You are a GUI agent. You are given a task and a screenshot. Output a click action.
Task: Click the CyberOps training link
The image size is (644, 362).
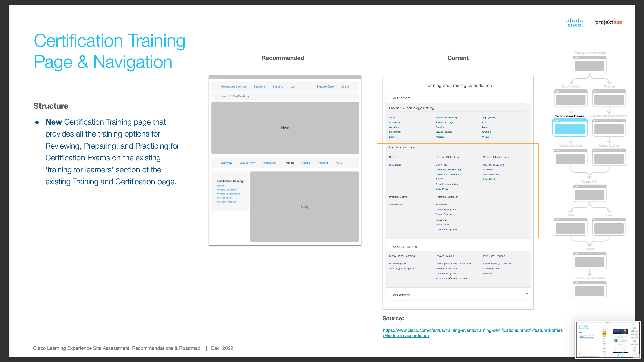pos(394,127)
